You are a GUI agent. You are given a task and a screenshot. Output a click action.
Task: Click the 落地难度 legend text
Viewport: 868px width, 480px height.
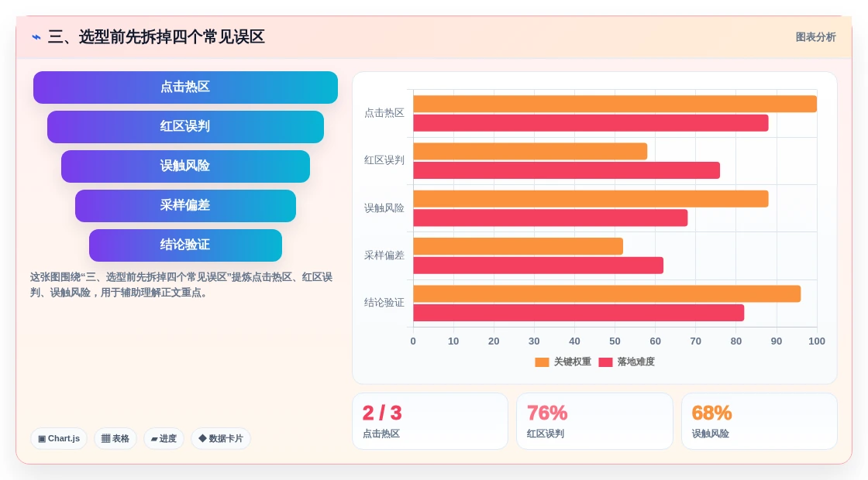[636, 362]
